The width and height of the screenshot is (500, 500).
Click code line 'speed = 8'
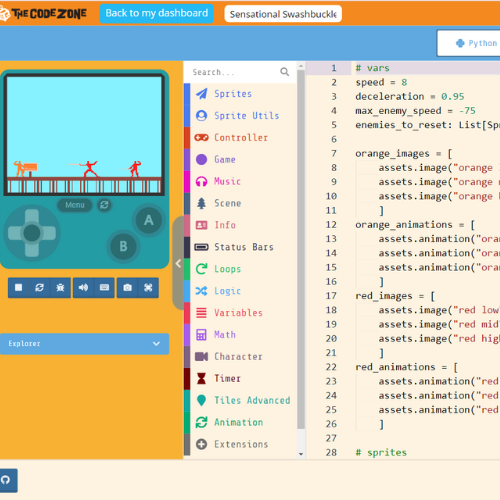click(x=381, y=82)
